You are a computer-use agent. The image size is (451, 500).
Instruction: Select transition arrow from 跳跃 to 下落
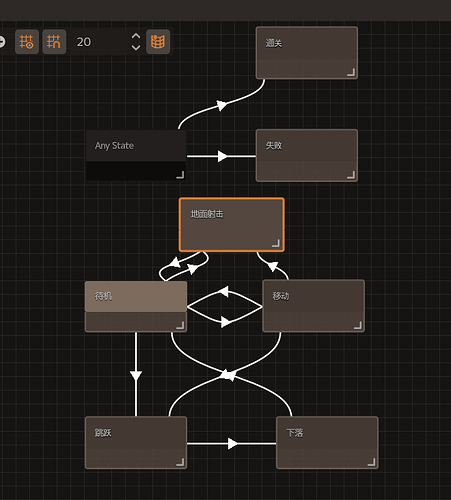pos(233,443)
